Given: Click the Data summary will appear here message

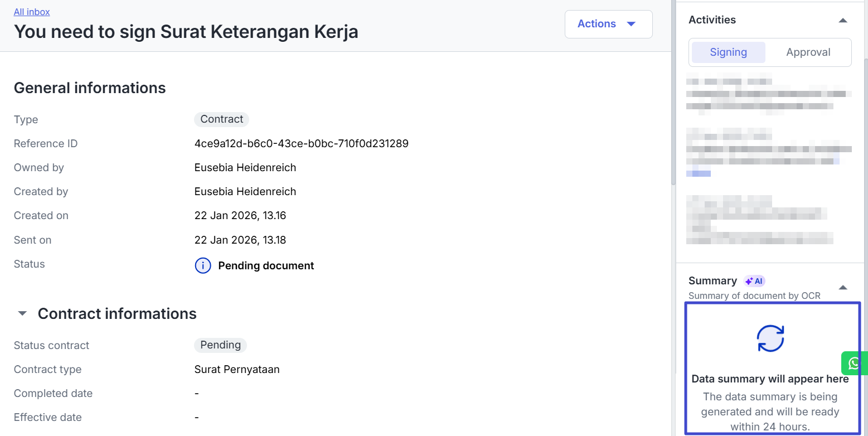Looking at the screenshot, I should coord(770,379).
